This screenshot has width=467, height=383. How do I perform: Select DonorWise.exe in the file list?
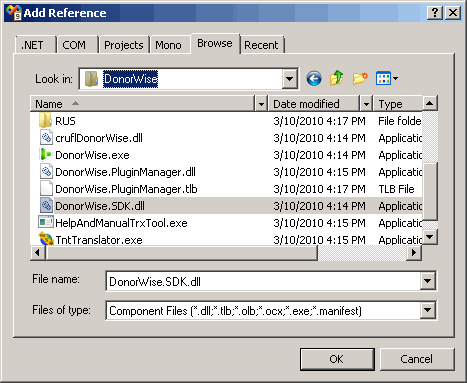tap(92, 155)
